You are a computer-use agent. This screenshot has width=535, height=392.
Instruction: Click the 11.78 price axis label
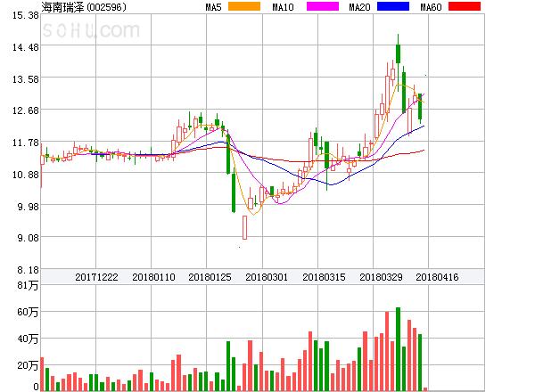point(26,143)
